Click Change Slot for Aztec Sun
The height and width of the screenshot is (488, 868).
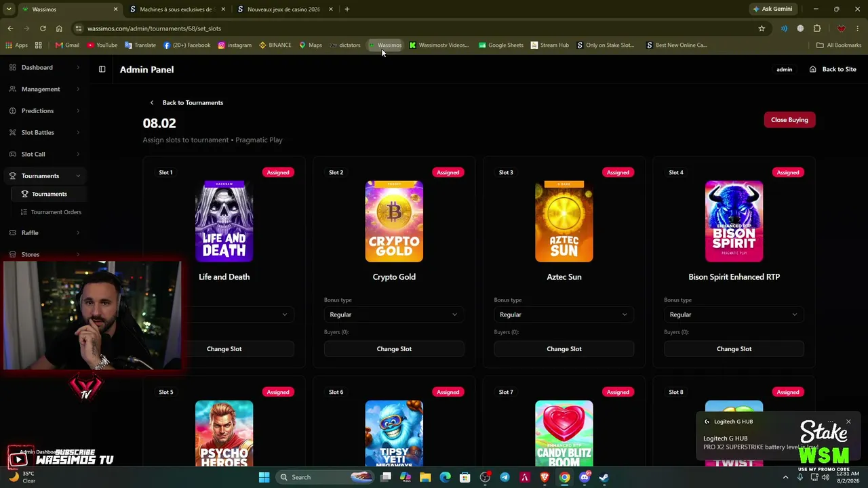click(x=564, y=349)
